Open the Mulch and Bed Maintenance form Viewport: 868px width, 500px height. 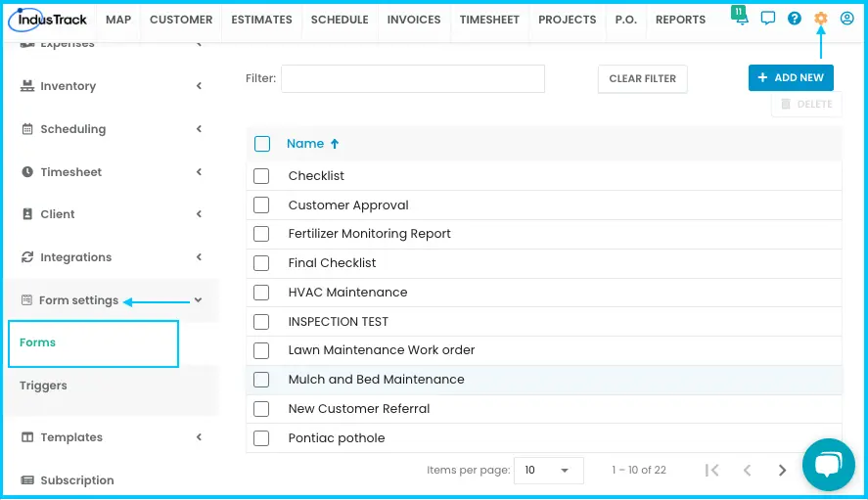click(x=376, y=380)
